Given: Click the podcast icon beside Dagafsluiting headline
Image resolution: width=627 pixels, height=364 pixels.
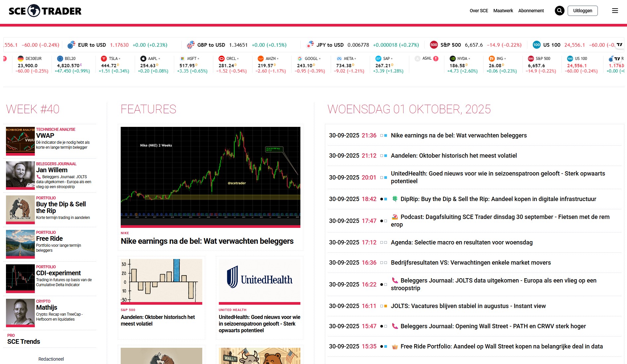Looking at the screenshot, I should click(395, 217).
